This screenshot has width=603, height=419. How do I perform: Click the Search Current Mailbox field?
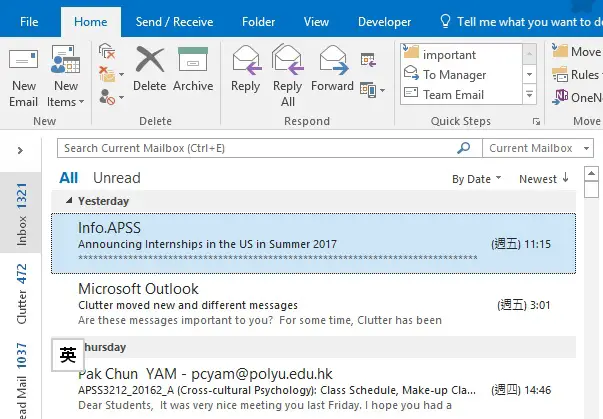260,148
